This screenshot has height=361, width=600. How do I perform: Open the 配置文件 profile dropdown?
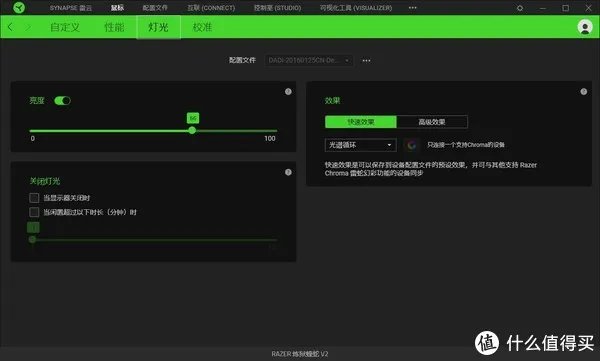coord(308,60)
